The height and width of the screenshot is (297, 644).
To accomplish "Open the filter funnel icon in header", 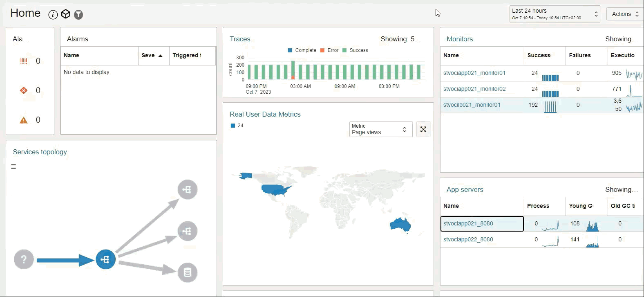I will click(x=78, y=15).
